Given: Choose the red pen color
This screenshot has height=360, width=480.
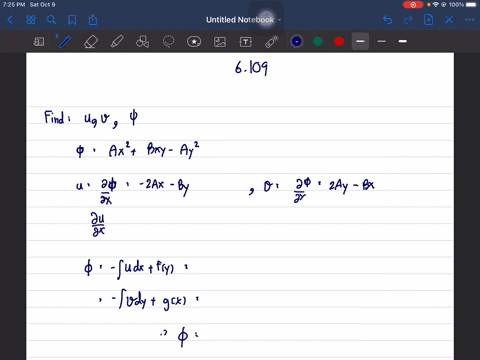Looking at the screenshot, I should [339, 41].
